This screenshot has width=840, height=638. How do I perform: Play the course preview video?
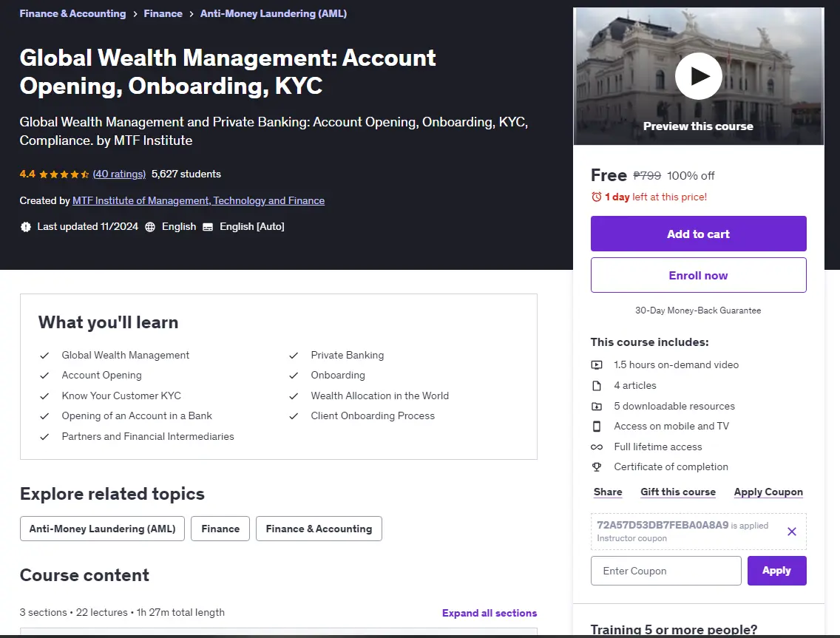698,76
